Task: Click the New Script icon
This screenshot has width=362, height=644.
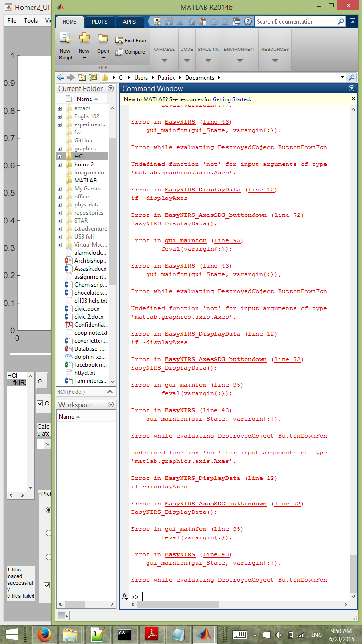Action: click(x=65, y=40)
